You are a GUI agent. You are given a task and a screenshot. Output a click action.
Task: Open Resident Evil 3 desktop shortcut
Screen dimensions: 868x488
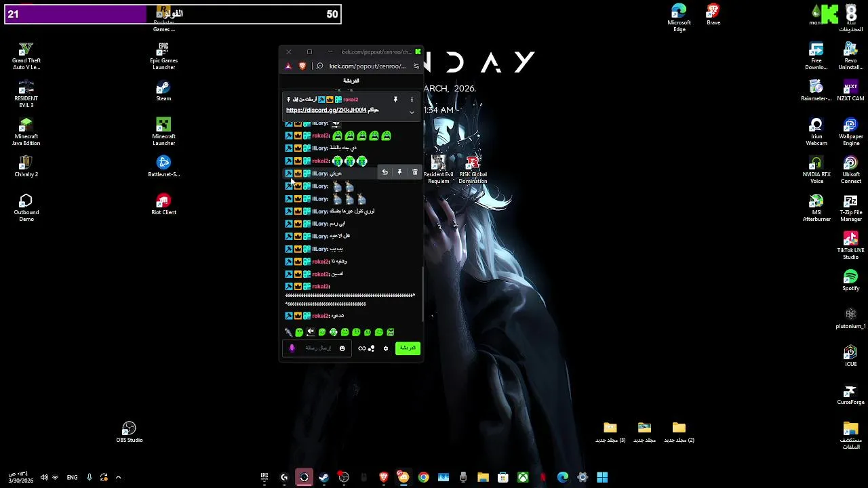coord(26,94)
